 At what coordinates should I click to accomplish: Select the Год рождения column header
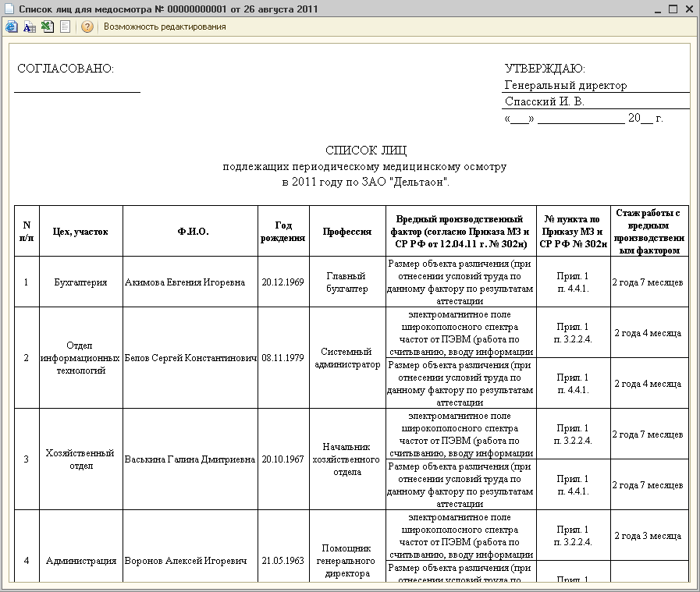tap(283, 231)
